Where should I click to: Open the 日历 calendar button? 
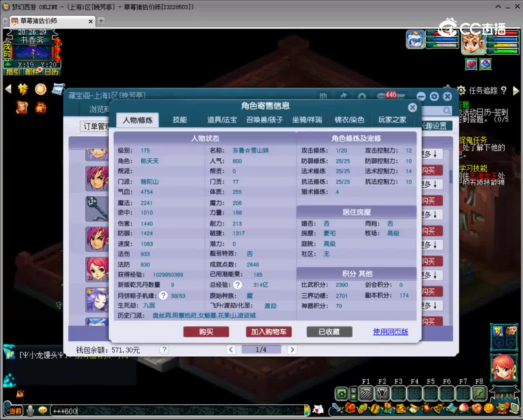click(51, 72)
